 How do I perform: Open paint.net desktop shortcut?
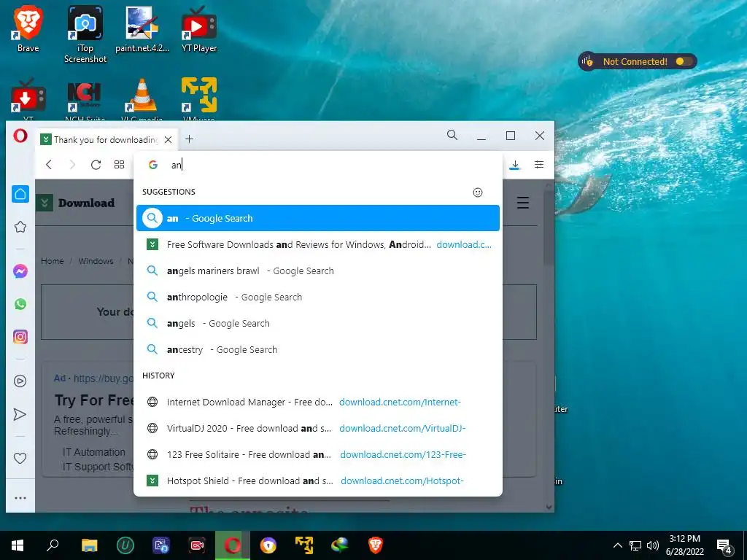tap(142, 28)
